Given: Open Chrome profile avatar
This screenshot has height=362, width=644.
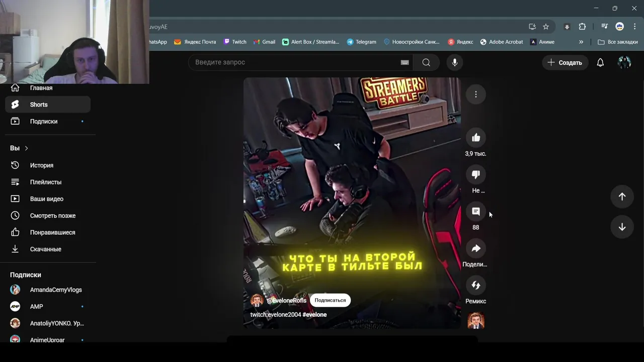Looking at the screenshot, I should pyautogui.click(x=620, y=27).
